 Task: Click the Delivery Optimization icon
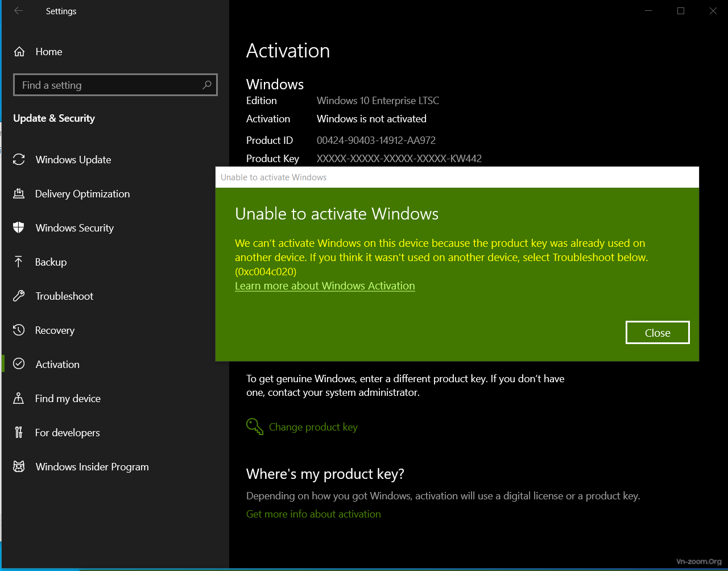(19, 193)
